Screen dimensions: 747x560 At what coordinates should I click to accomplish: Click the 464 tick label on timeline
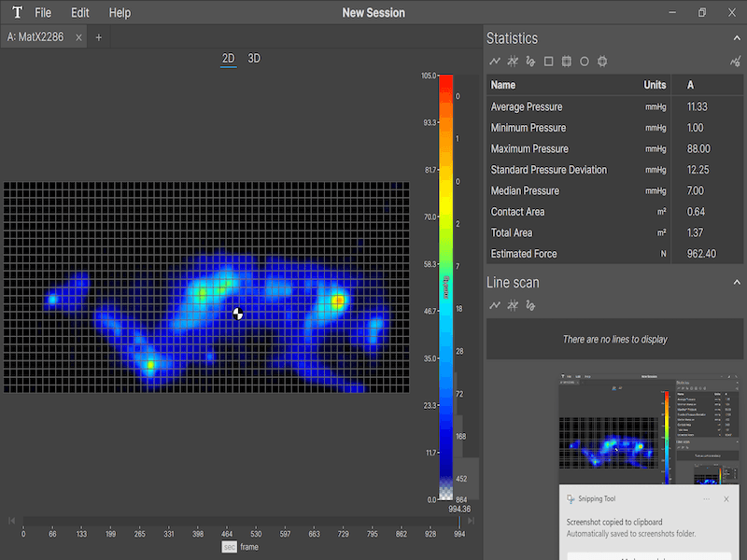[x=227, y=534]
